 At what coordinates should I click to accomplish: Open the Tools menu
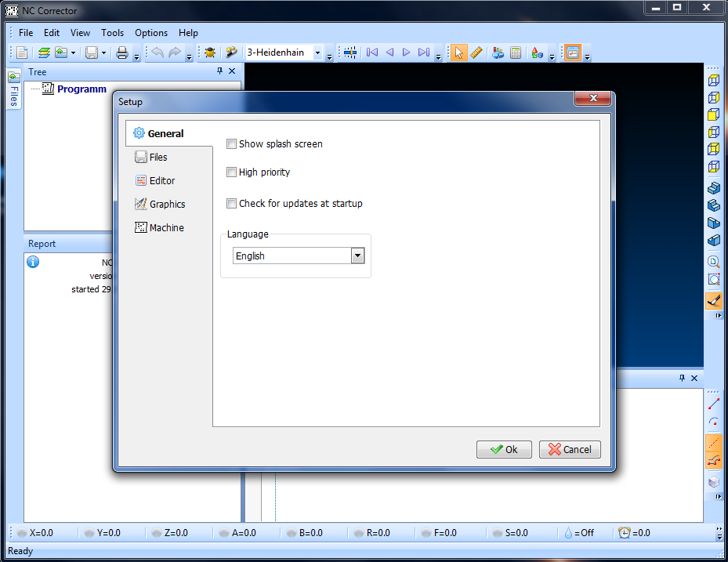[x=112, y=33]
